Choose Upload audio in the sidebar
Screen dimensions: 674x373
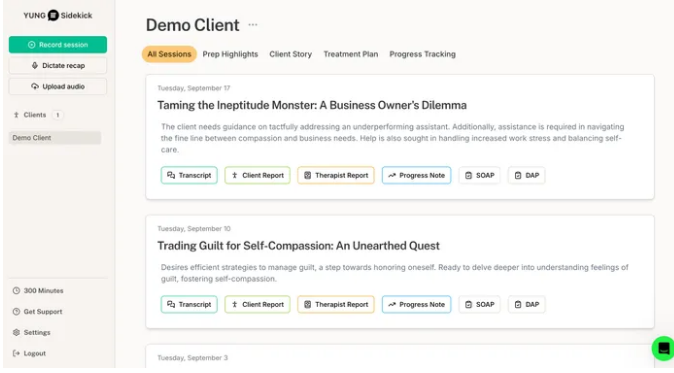pos(58,86)
